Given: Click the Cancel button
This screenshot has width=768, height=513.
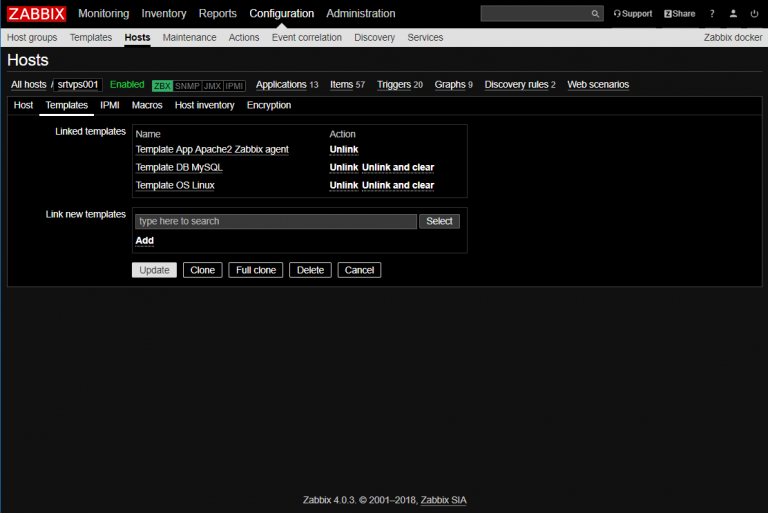Looking at the screenshot, I should click(360, 270).
